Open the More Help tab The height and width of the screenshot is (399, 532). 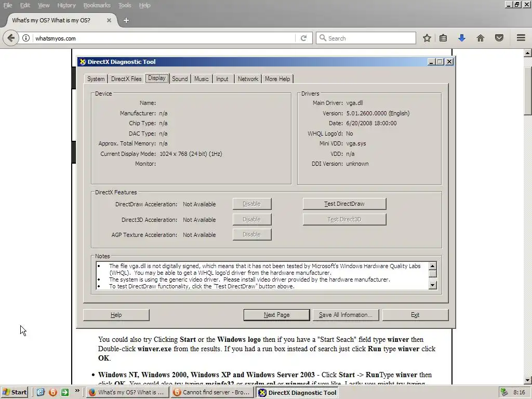point(277,79)
